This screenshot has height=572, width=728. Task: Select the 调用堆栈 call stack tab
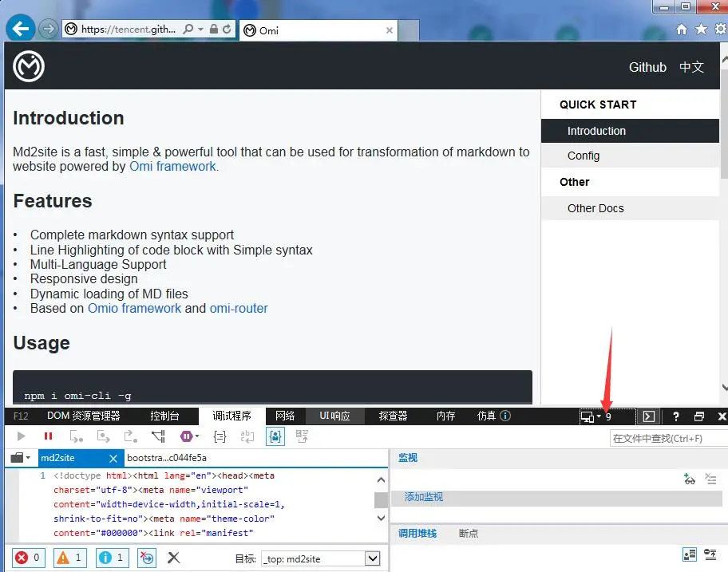coord(417,534)
